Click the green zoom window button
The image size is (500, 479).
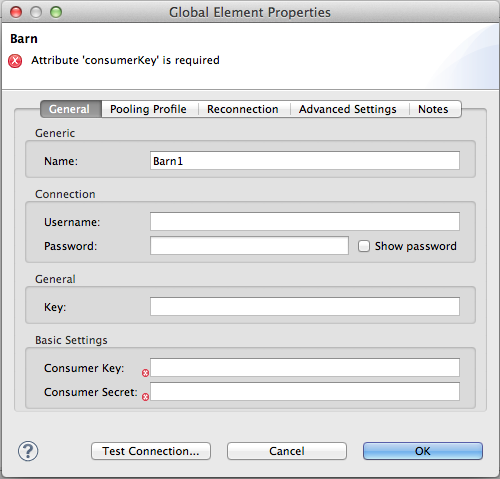click(56, 12)
